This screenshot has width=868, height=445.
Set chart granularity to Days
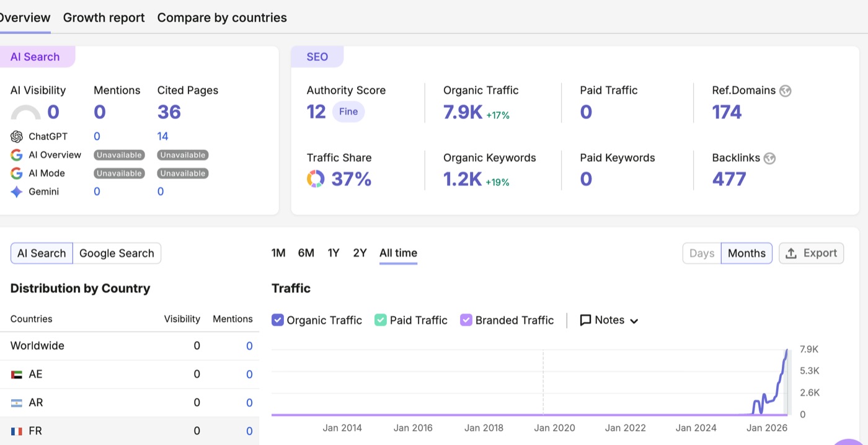coord(702,253)
